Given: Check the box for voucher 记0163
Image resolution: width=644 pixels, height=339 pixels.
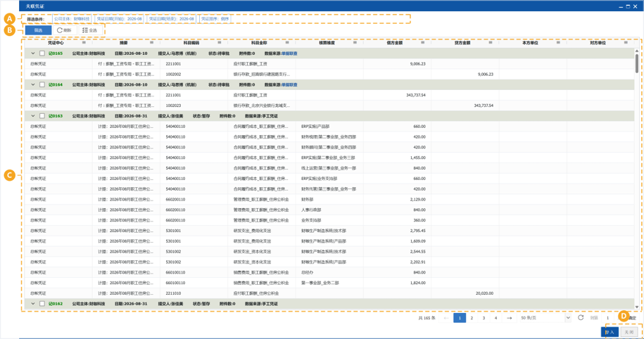Looking at the screenshot, I should coord(42,116).
